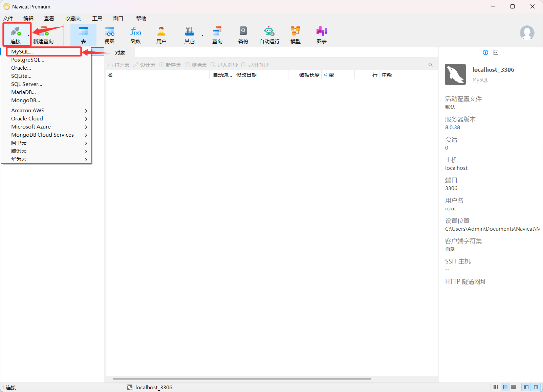
Task: Click the Connection plug icon
Action: (x=16, y=32)
